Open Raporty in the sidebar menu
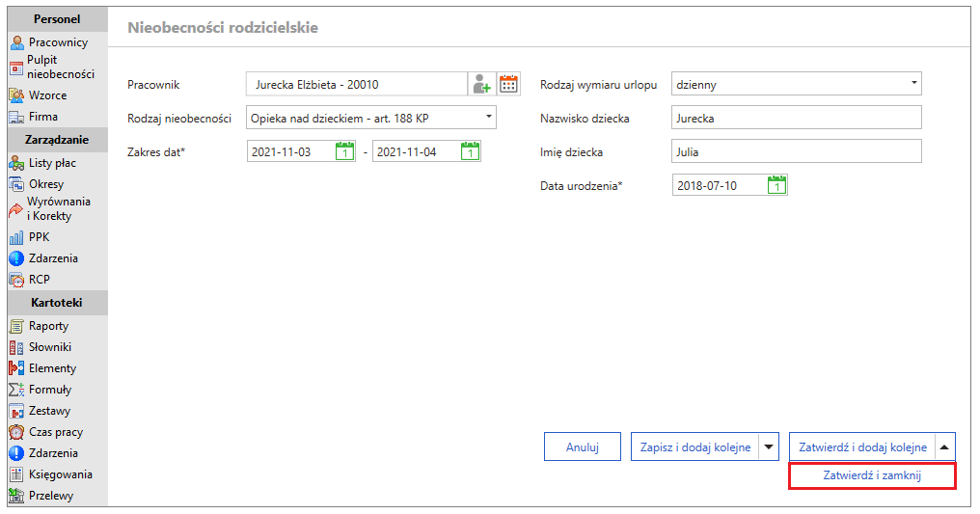Screen dimensions: 980x514 click(x=39, y=326)
